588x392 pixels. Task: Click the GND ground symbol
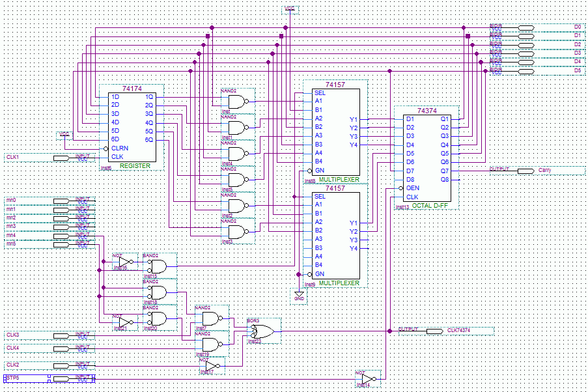tap(299, 296)
